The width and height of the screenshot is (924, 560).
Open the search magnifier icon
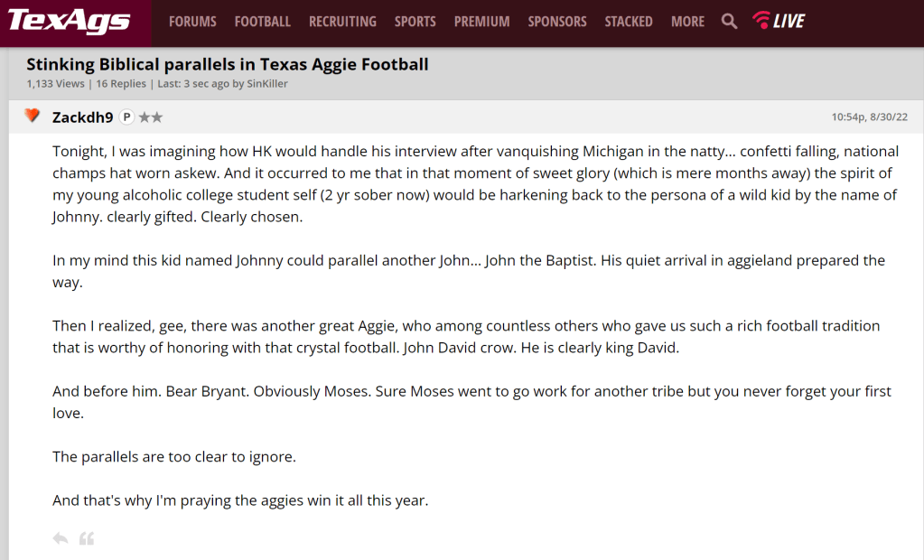[729, 21]
